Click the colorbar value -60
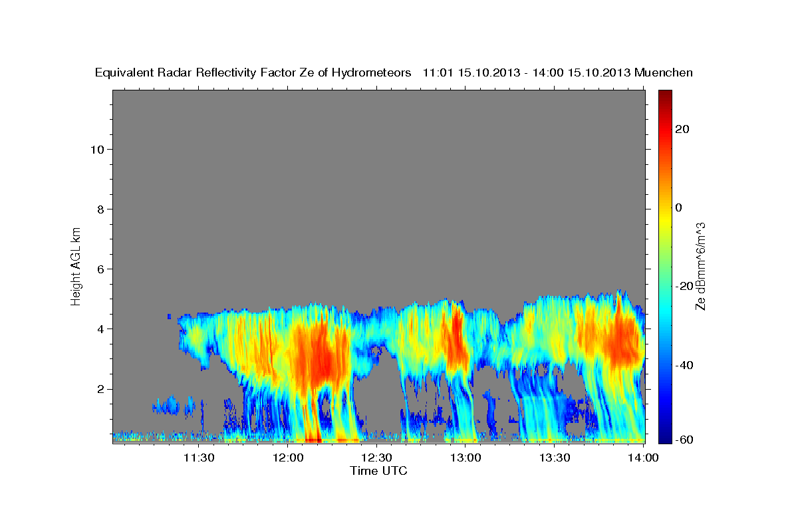Image resolution: width=798 pixels, height=532 pixels. pyautogui.click(x=685, y=439)
